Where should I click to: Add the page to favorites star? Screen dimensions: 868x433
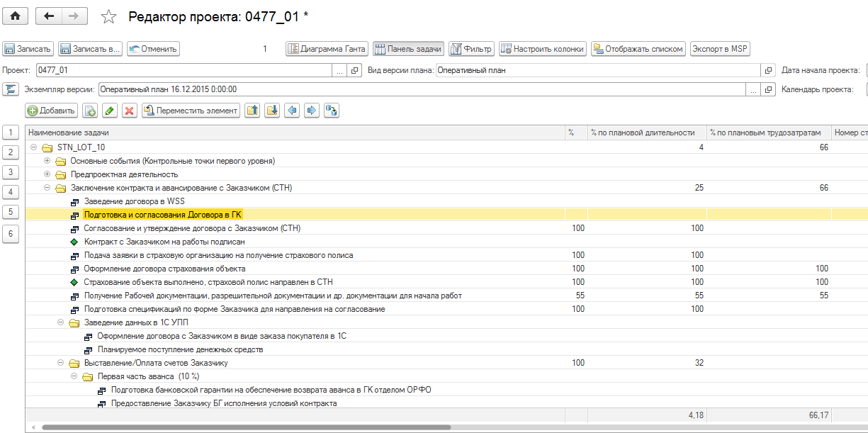tap(108, 17)
